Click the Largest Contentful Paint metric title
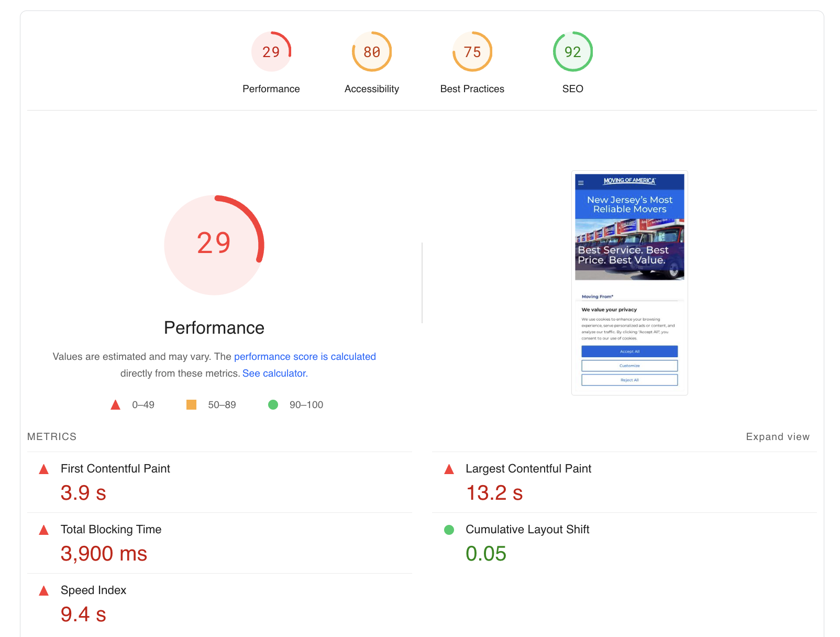840x637 pixels. pyautogui.click(x=528, y=469)
